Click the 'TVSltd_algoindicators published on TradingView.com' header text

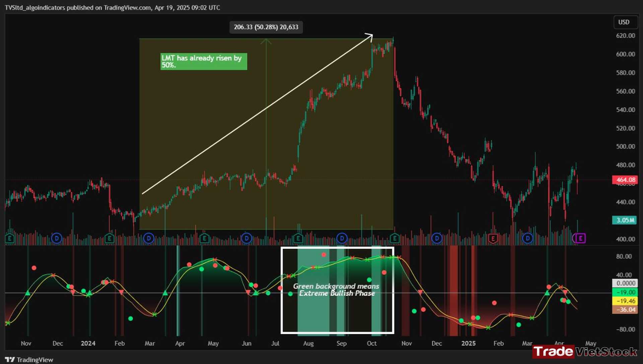[x=78, y=8]
